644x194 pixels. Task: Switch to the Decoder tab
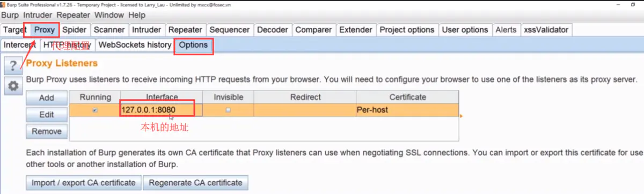[x=272, y=30]
